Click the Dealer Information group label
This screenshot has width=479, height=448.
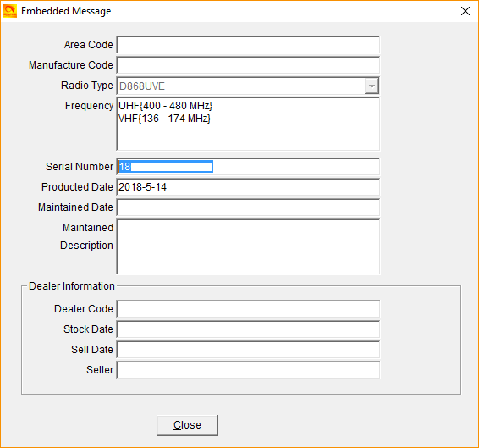click(x=72, y=286)
